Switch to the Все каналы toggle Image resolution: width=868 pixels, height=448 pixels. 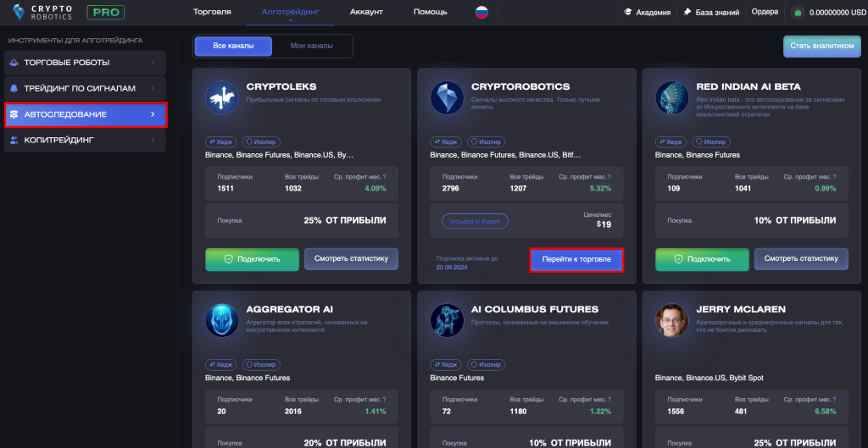coord(233,47)
